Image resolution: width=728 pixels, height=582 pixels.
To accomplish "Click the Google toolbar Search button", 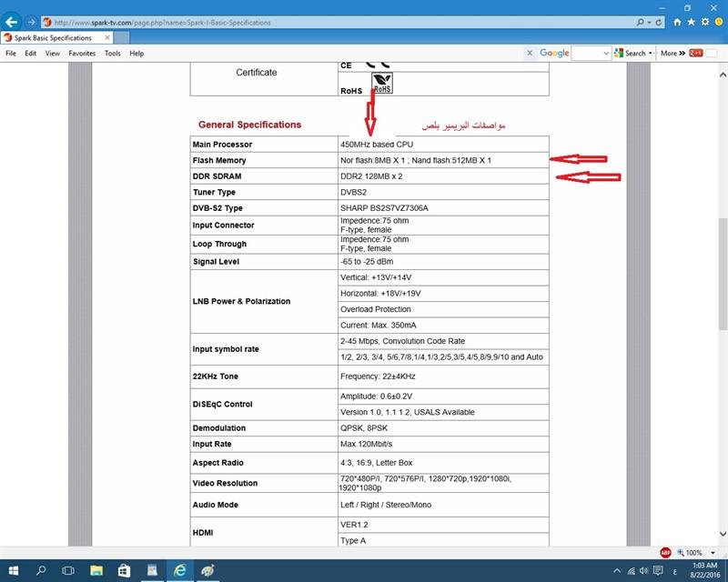I will pos(630,53).
